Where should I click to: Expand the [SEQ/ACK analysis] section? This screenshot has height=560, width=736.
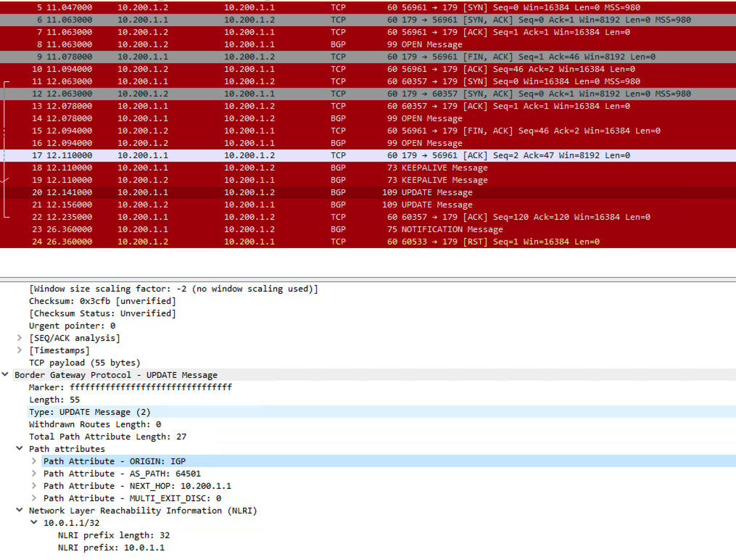tap(20, 338)
